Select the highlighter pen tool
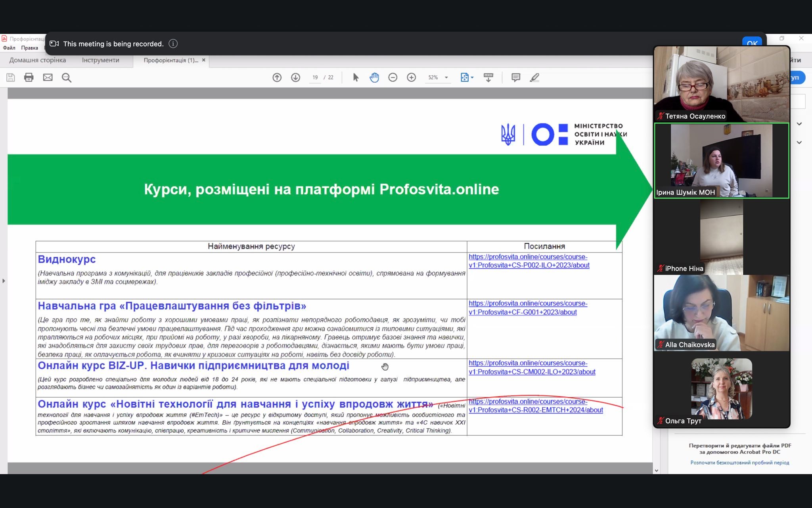 click(x=534, y=77)
